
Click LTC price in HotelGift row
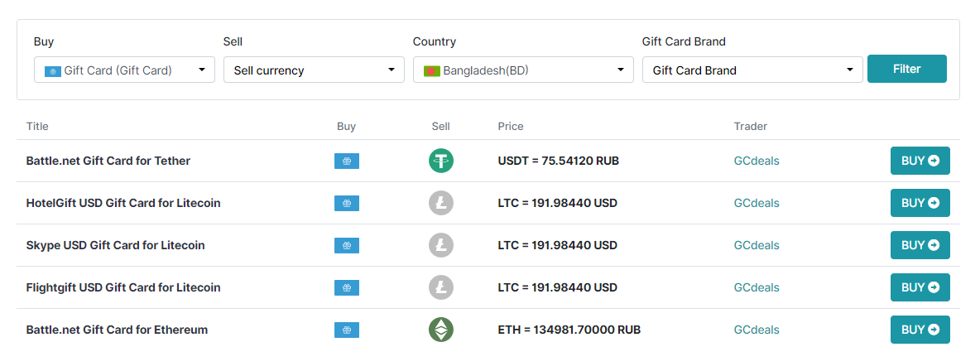[558, 203]
